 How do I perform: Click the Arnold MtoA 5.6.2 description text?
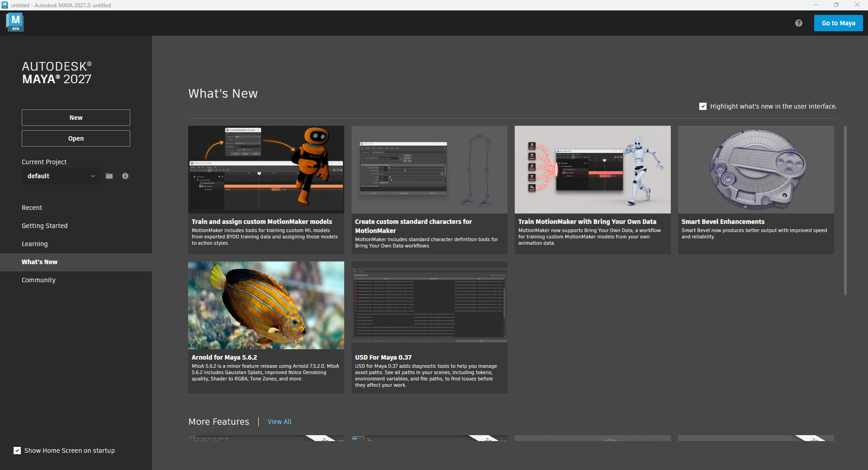pos(266,372)
